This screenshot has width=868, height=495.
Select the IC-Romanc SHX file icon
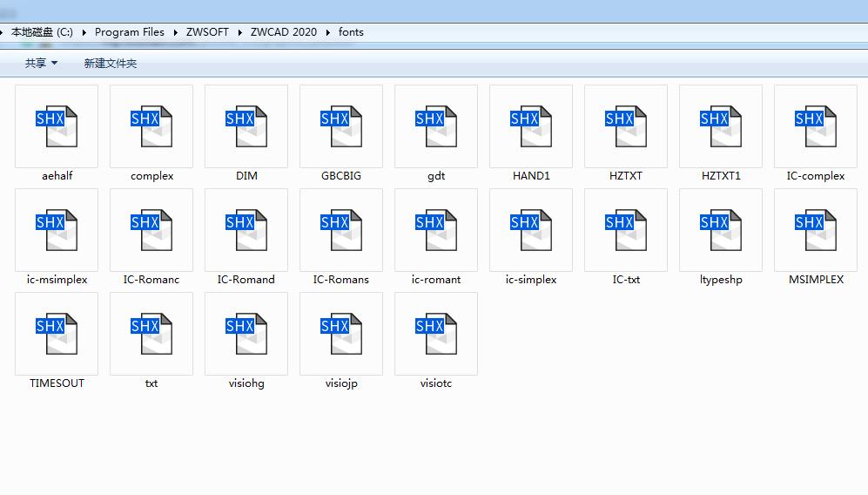[x=151, y=230]
